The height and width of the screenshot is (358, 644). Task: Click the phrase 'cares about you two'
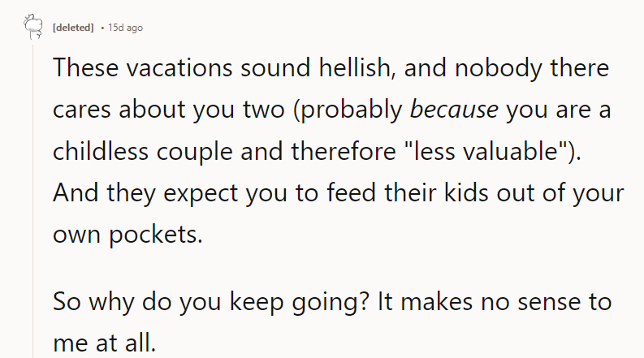(x=169, y=110)
